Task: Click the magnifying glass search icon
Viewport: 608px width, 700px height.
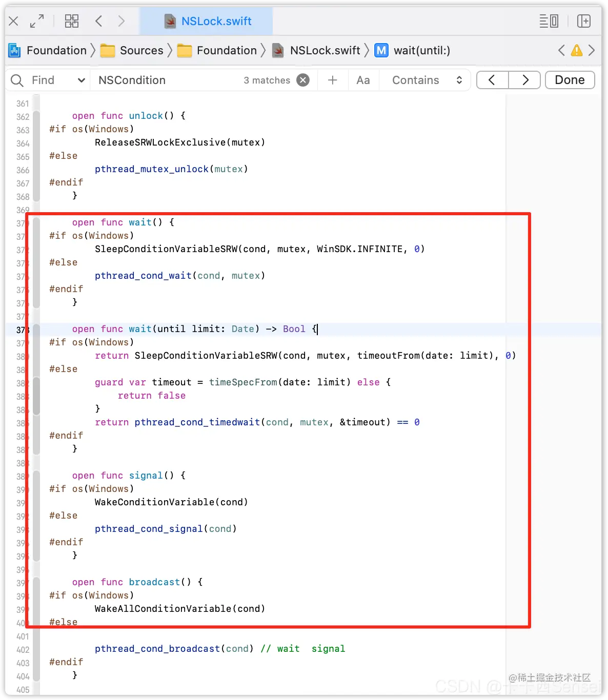Action: point(17,80)
